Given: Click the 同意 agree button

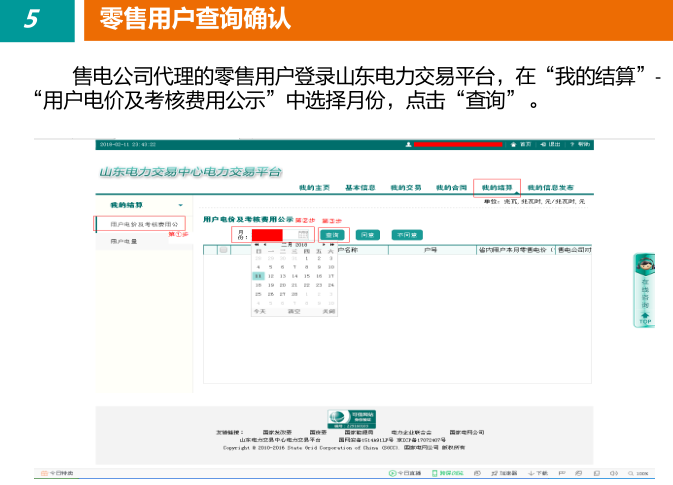Looking at the screenshot, I should pyautogui.click(x=367, y=235).
